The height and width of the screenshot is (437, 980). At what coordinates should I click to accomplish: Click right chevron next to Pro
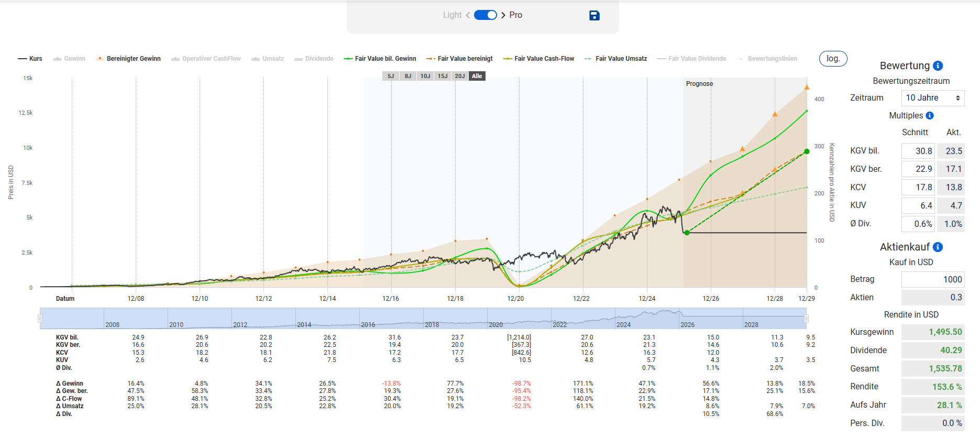(x=503, y=15)
